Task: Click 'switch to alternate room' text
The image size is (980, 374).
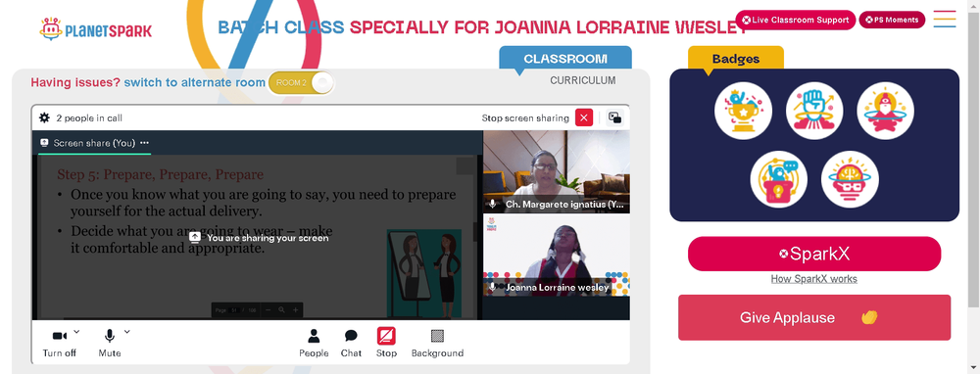Action: pyautogui.click(x=194, y=82)
